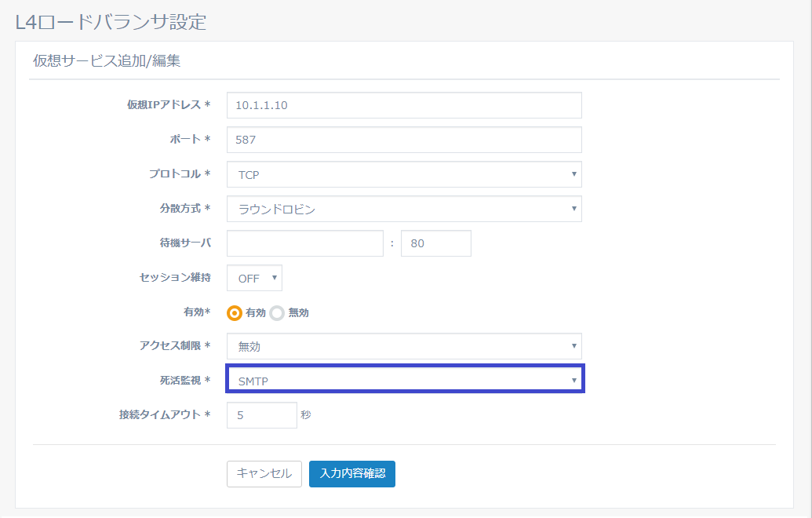Viewport: 812px width, 518px height.
Task: Click the 待機サーバ port field showing 80
Action: point(435,243)
